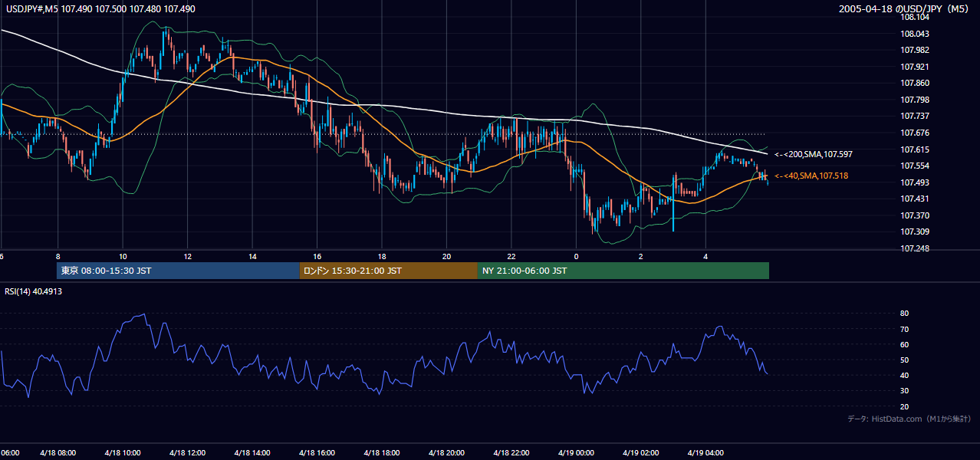
Task: Click hour mark 10 under the price chart
Action: click(x=123, y=256)
